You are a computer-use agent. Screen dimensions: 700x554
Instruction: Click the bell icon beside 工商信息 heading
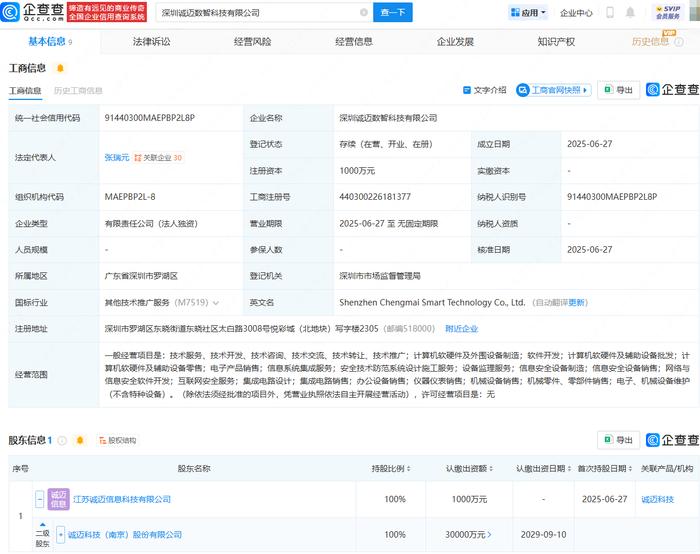(x=60, y=68)
